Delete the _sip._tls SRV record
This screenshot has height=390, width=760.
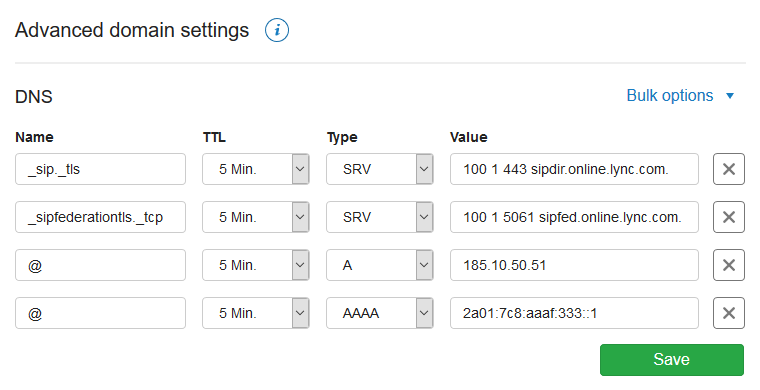(728, 169)
